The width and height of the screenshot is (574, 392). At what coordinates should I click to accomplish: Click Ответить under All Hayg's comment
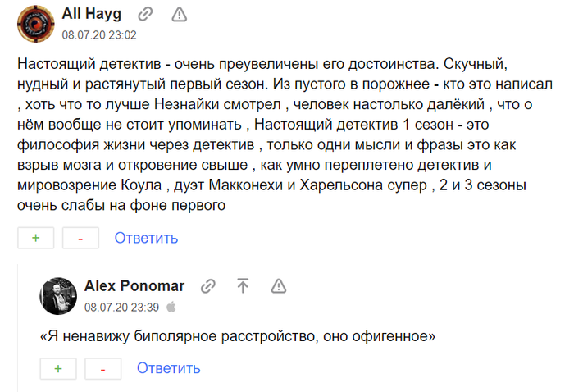tap(146, 238)
